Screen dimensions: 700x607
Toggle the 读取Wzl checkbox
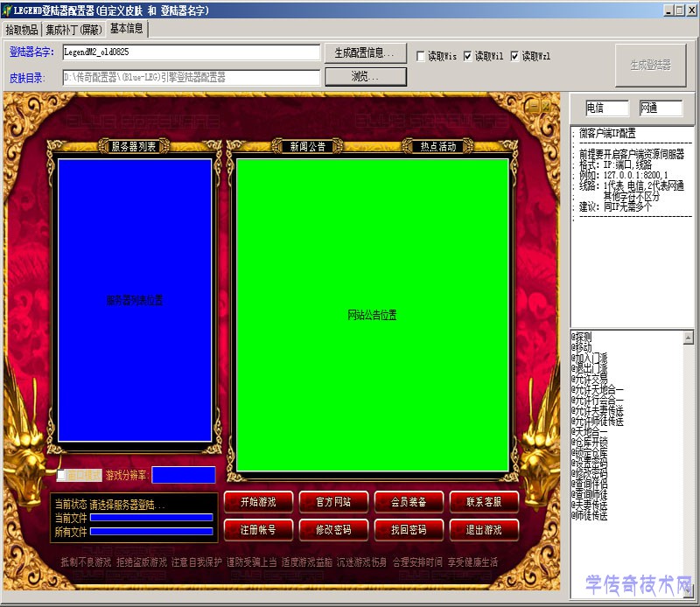pyautogui.click(x=515, y=56)
